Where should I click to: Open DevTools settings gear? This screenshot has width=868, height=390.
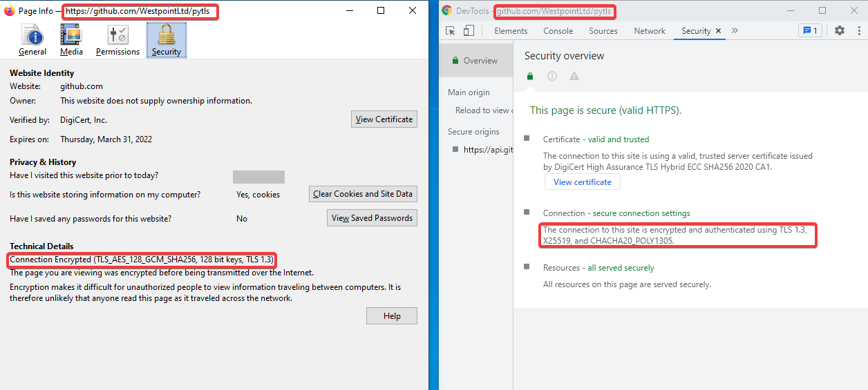pos(839,30)
